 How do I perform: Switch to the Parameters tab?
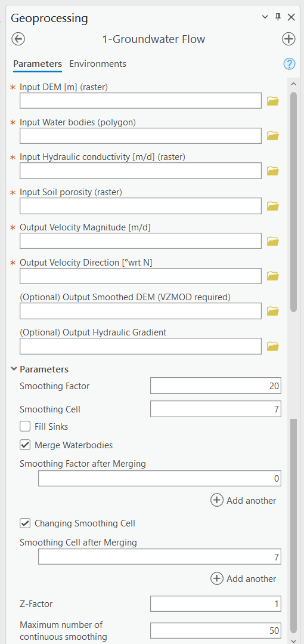point(38,64)
